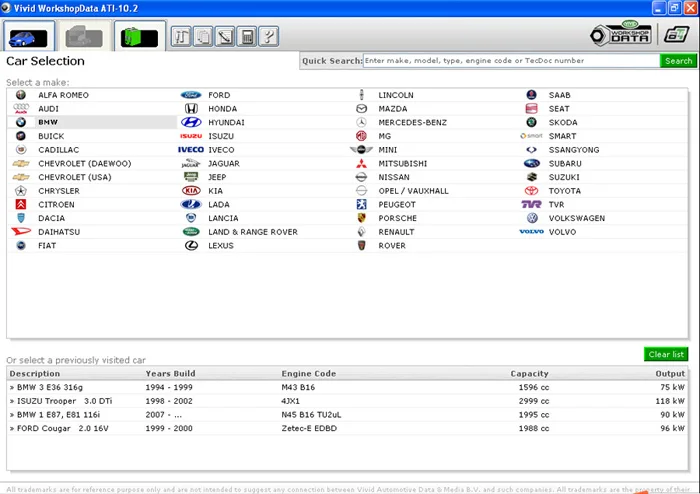Choose CHEVROLET (DAEWOO) make
This screenshot has width=700, height=494.
pos(84,163)
